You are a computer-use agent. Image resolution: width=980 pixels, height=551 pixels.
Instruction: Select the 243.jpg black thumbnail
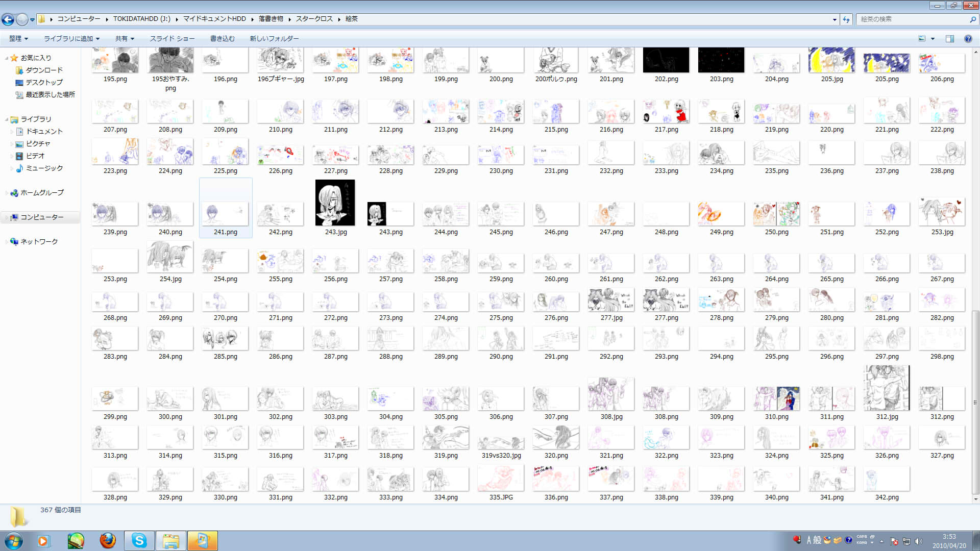tap(335, 203)
